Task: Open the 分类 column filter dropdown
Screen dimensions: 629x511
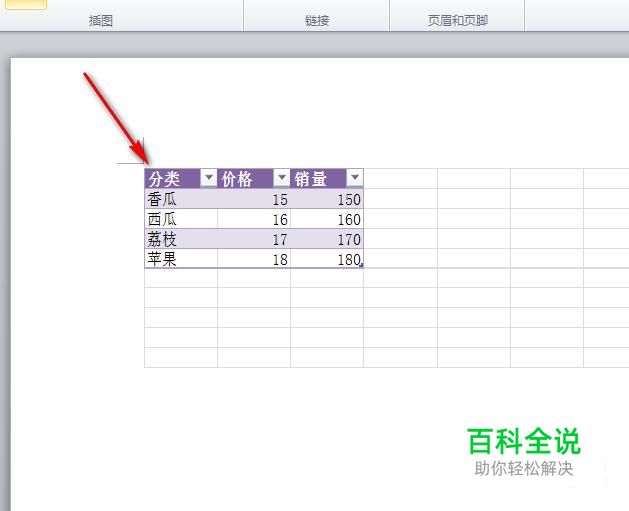Action: coord(209,177)
